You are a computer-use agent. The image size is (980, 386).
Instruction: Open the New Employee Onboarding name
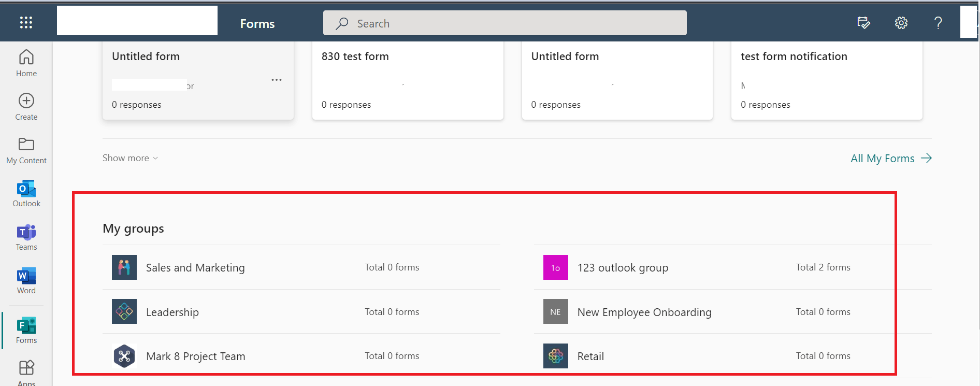pyautogui.click(x=644, y=312)
